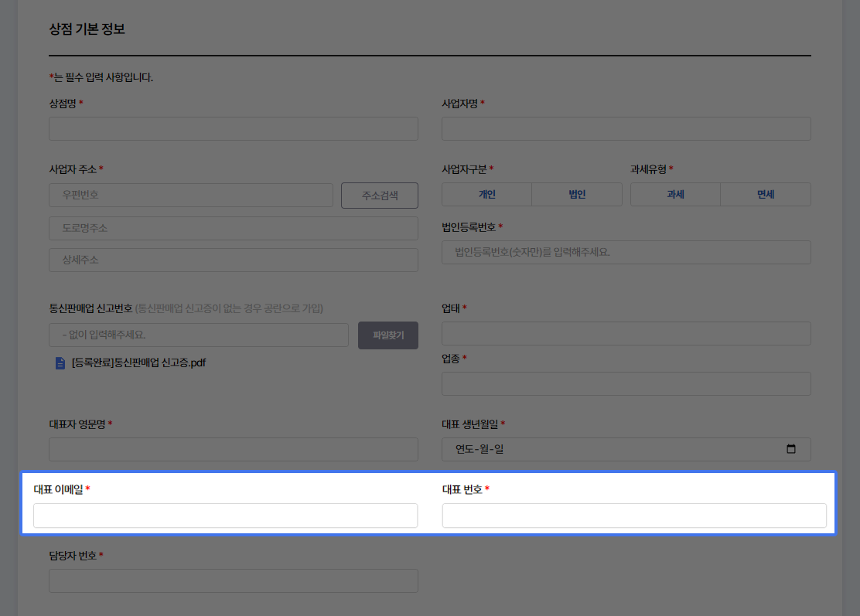This screenshot has height=616, width=860.
Task: Open the calendar date picker icon
Action: [790, 449]
